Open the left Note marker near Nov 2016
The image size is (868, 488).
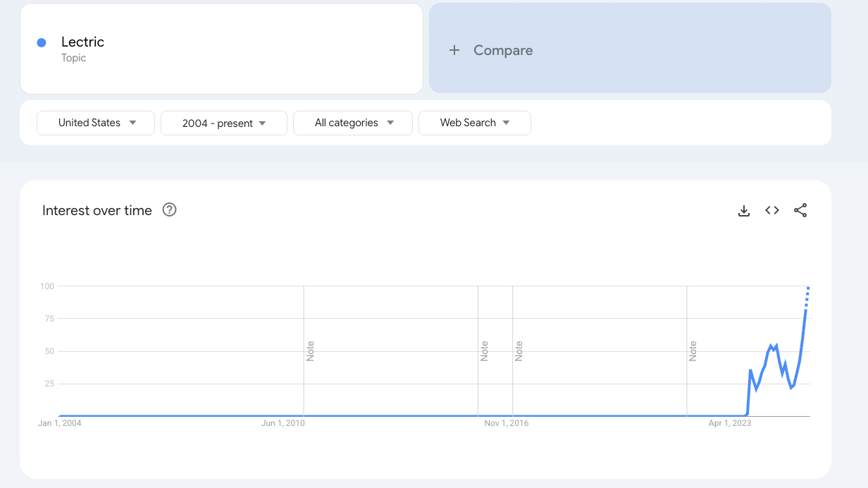484,350
